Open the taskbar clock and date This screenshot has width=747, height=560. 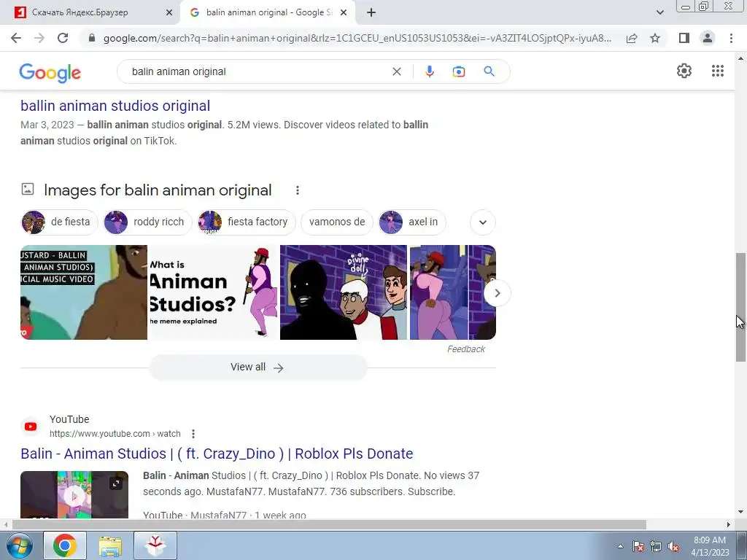[x=710, y=546]
